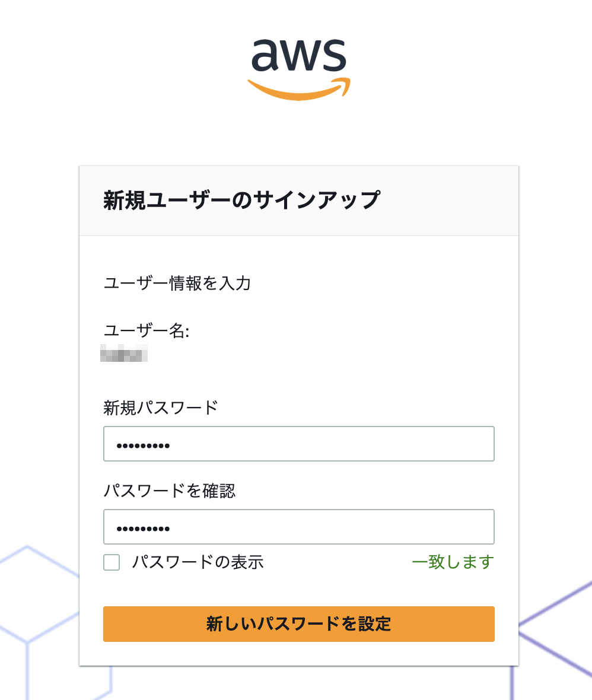592x700 pixels.
Task: Submit the new password with the orange button
Action: (298, 623)
